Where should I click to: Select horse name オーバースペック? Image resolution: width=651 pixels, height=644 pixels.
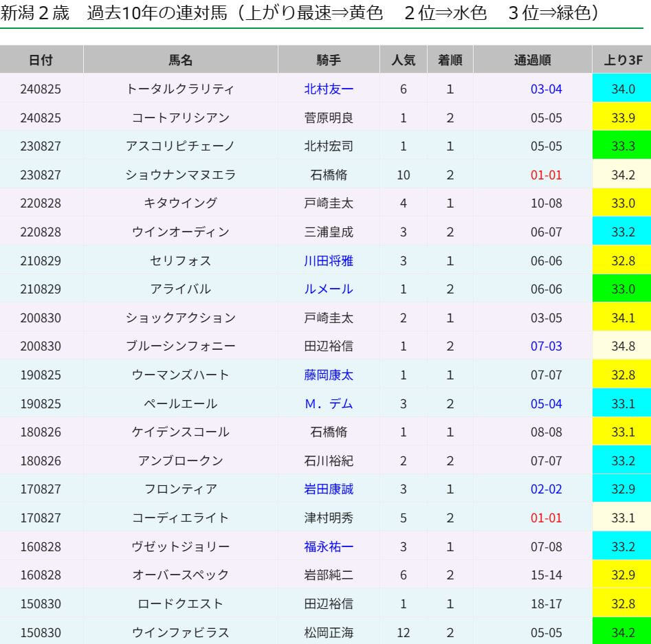tap(181, 575)
